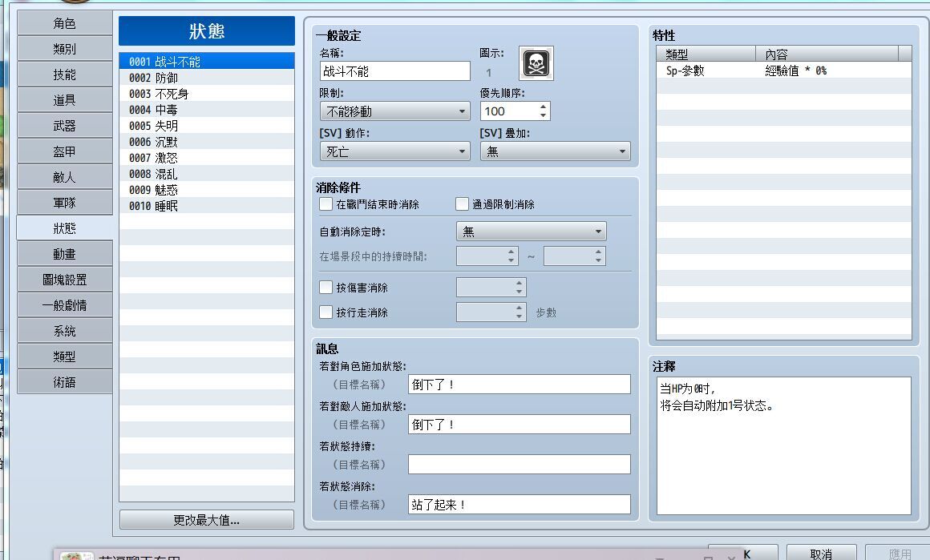
Task: Click the 若狀態消除 message field
Action: (x=519, y=504)
